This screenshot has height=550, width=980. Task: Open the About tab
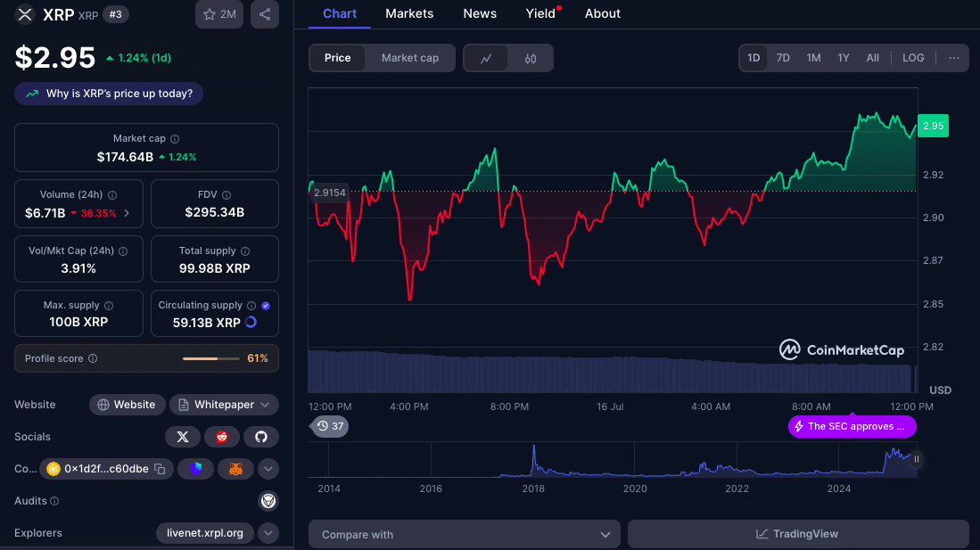click(603, 13)
